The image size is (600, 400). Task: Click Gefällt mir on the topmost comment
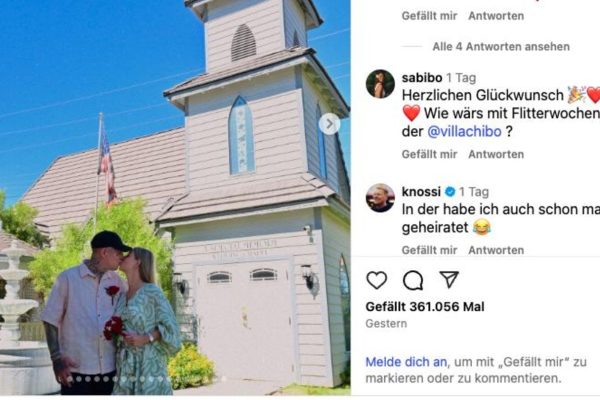pos(429,16)
